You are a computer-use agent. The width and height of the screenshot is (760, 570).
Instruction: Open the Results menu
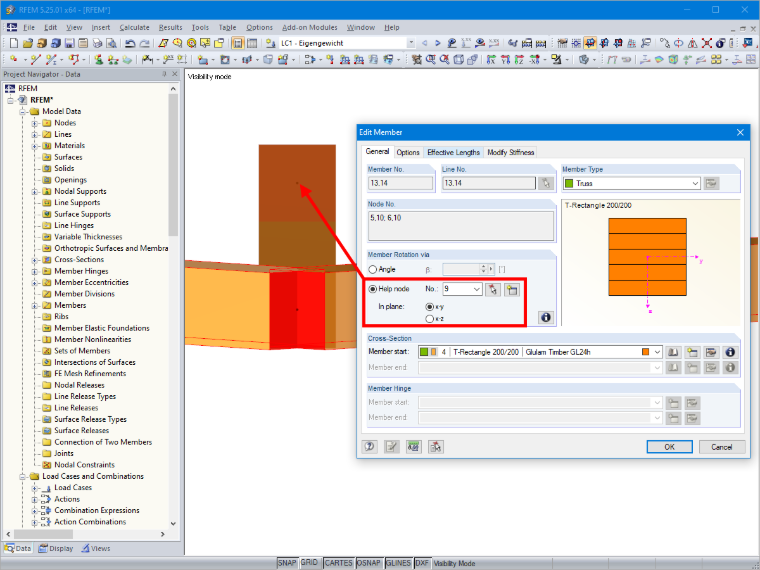170,28
